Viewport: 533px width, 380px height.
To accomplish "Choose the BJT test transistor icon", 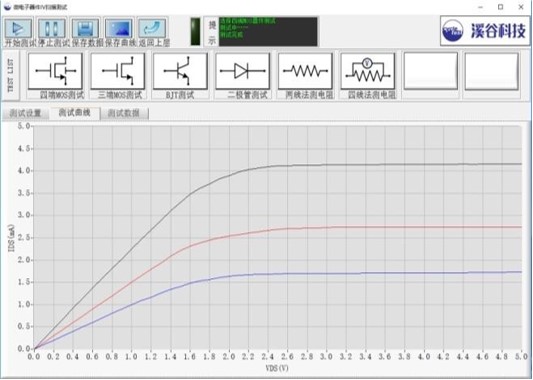I will pos(180,71).
